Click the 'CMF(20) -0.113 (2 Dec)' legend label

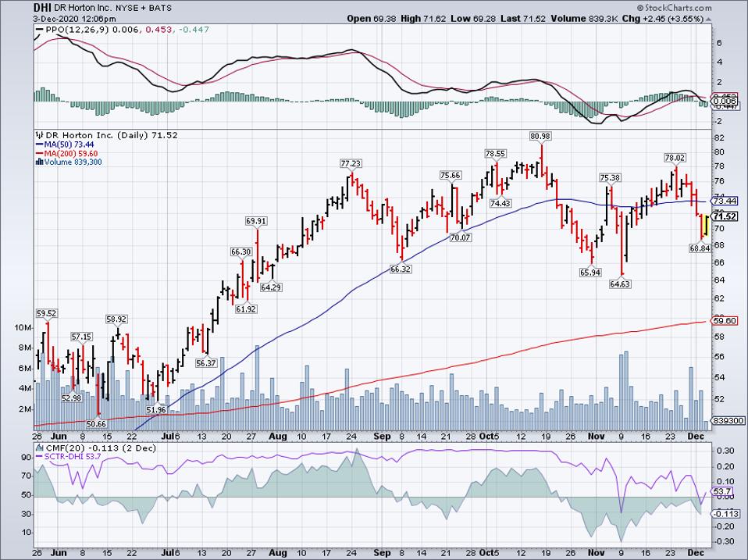100,448
